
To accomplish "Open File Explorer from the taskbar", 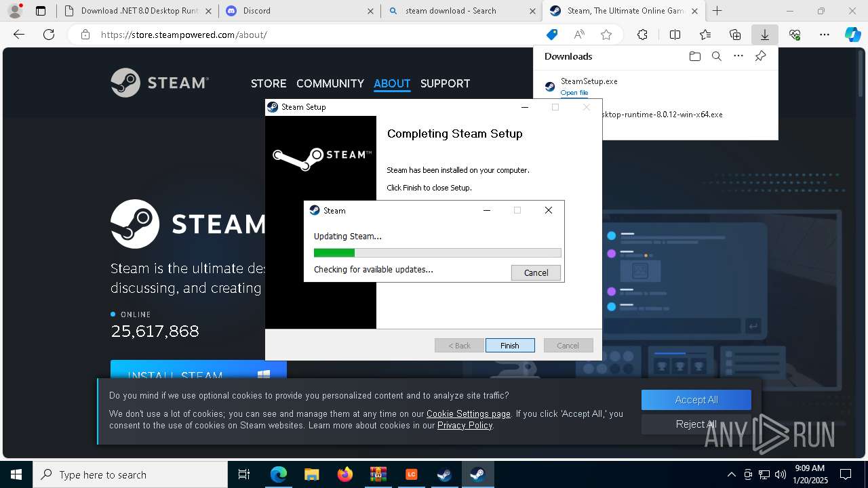I will click(x=311, y=474).
